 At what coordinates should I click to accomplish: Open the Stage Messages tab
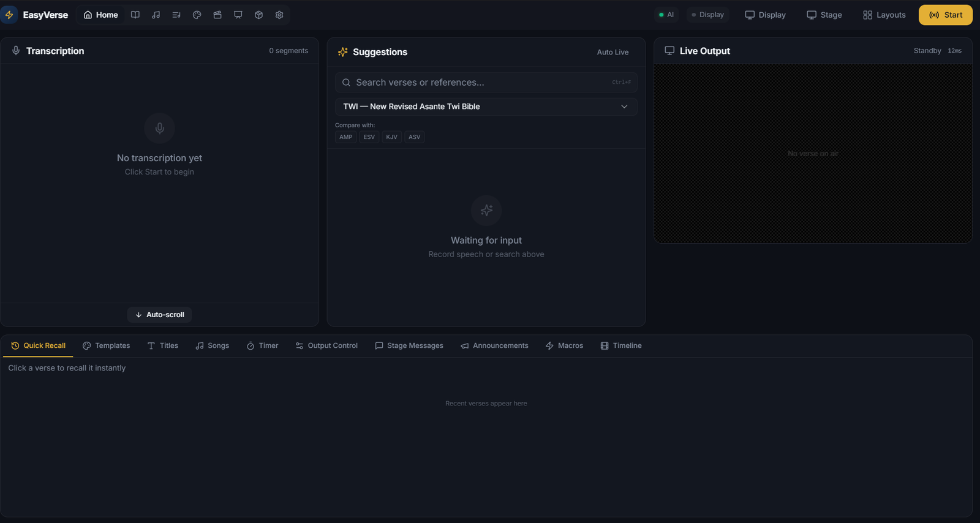tap(409, 346)
